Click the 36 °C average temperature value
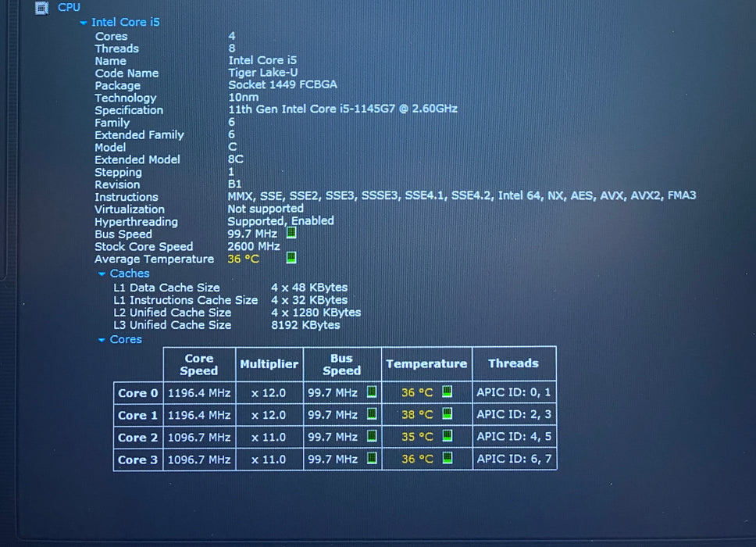This screenshot has height=547, width=756. 244,259
